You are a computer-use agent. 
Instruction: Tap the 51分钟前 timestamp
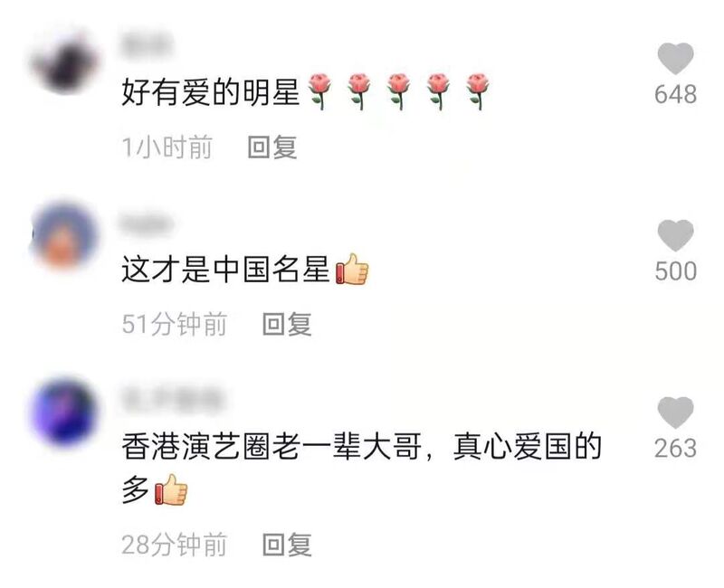click(x=174, y=324)
